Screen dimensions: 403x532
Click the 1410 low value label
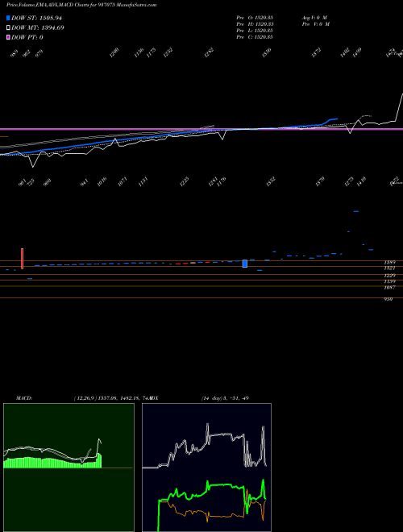(360, 181)
